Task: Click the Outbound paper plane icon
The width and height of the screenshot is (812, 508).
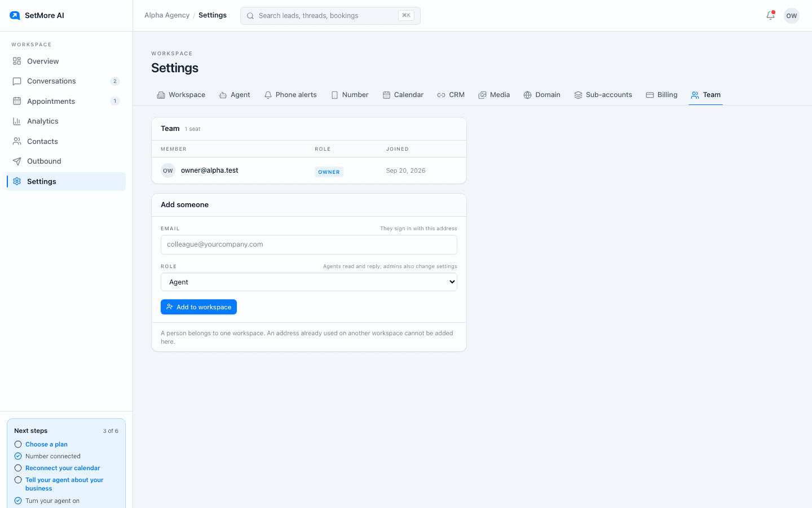Action: click(17, 161)
